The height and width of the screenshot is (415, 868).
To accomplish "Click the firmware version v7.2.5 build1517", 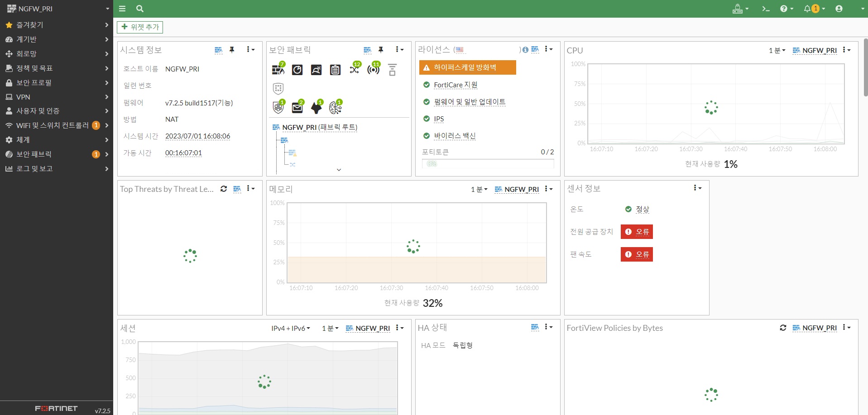I will pyautogui.click(x=199, y=103).
